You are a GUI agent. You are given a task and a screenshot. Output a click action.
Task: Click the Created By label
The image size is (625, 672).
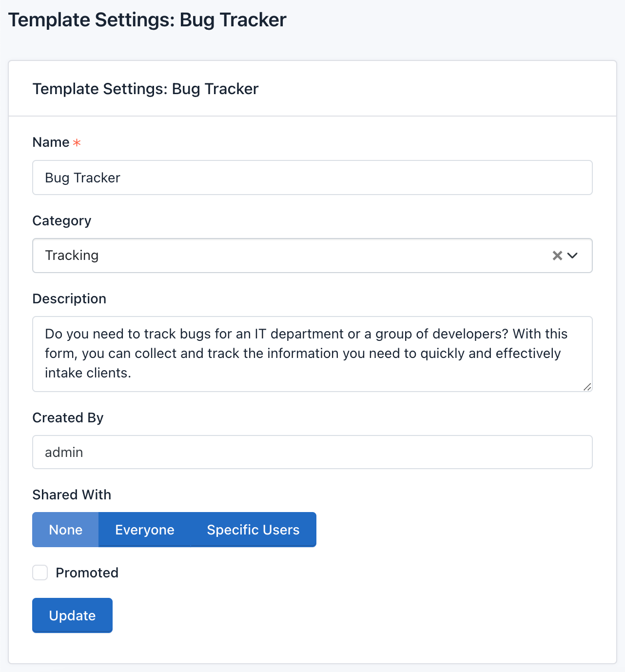point(68,418)
